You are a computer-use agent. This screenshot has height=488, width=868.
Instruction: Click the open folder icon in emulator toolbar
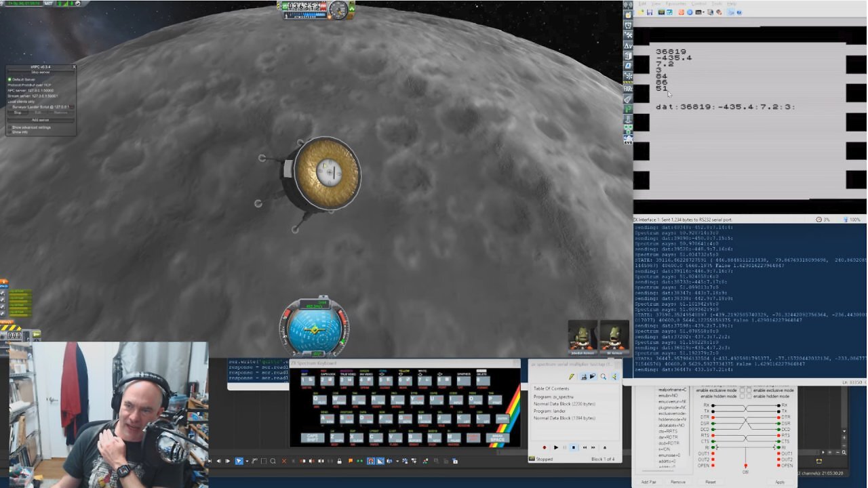coord(641,12)
